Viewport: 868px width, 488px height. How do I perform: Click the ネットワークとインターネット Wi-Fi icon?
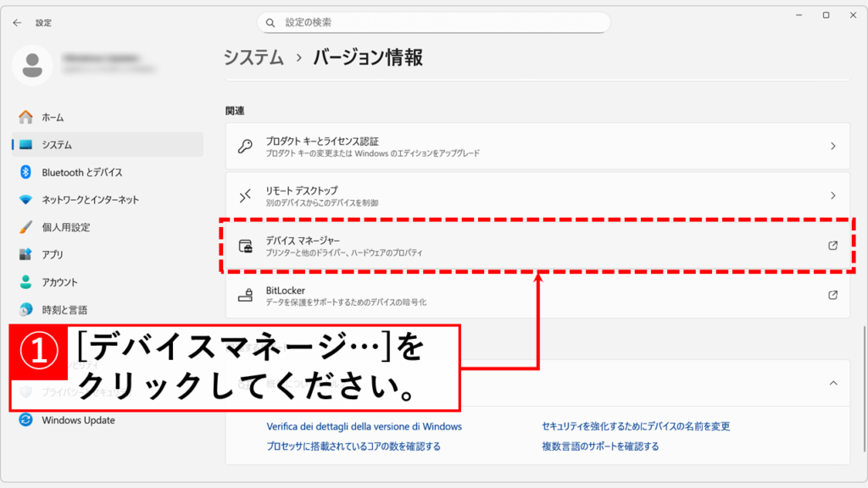[25, 200]
